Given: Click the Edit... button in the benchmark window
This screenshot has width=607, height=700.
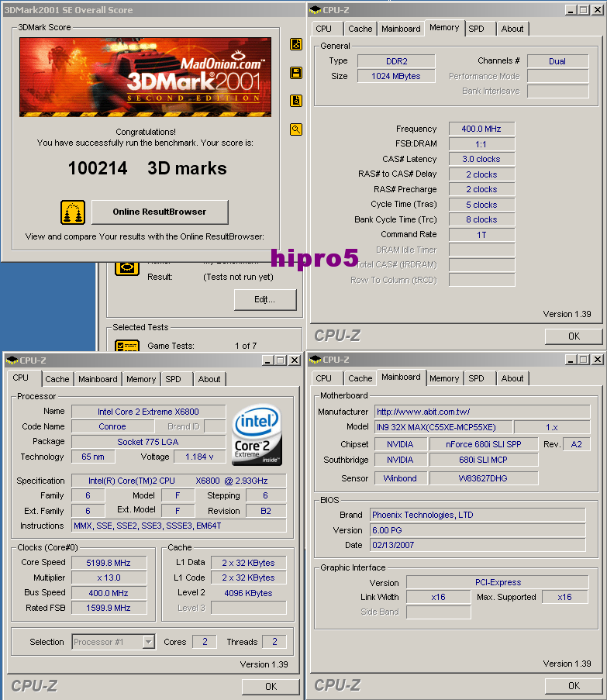Looking at the screenshot, I should (265, 299).
